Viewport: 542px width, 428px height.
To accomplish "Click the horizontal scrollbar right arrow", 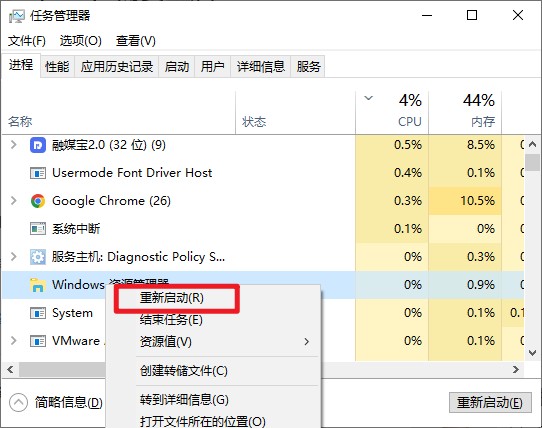I will 516,370.
